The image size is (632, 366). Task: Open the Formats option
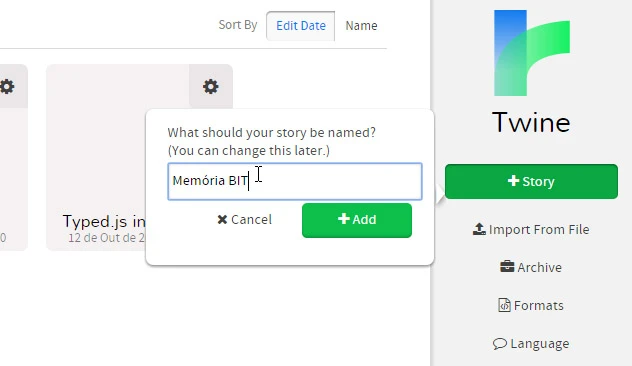pyautogui.click(x=531, y=306)
